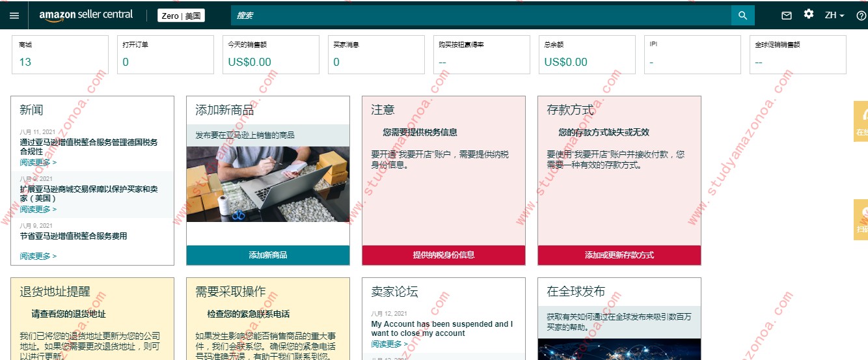Click the Amazon Seller Central logo
This screenshot has height=360, width=868.
[86, 15]
